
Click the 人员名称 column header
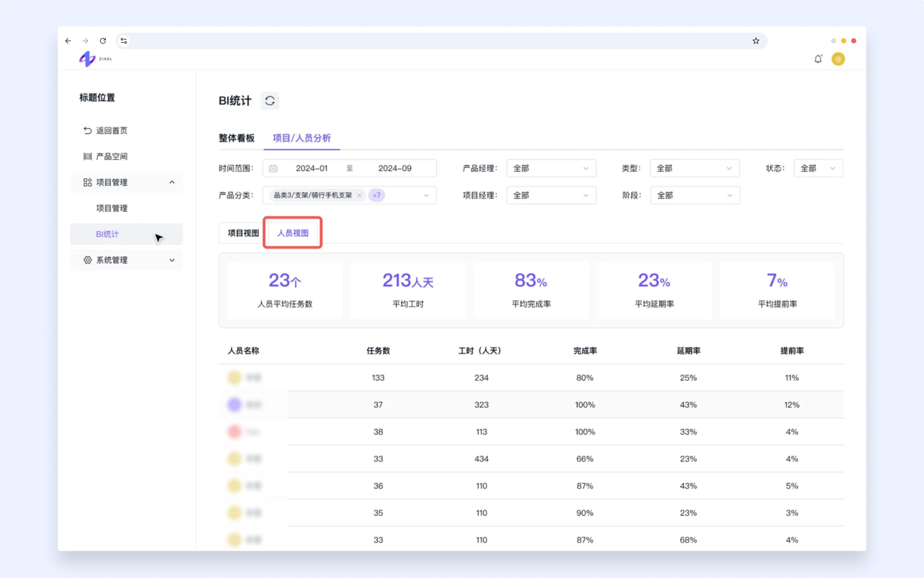243,351
